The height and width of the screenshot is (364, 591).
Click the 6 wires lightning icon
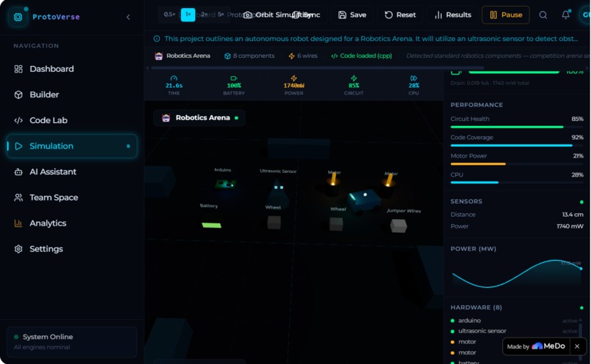pos(291,56)
